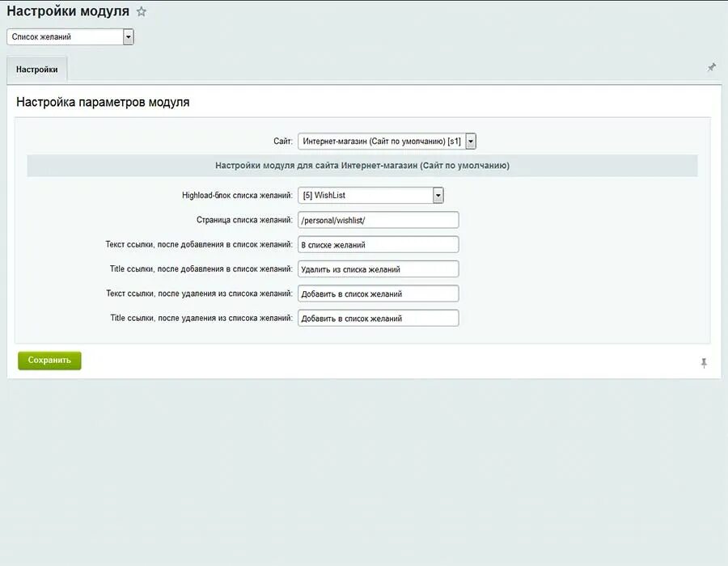
Task: Click the Настройки модуля page title
Action: pyautogui.click(x=68, y=11)
